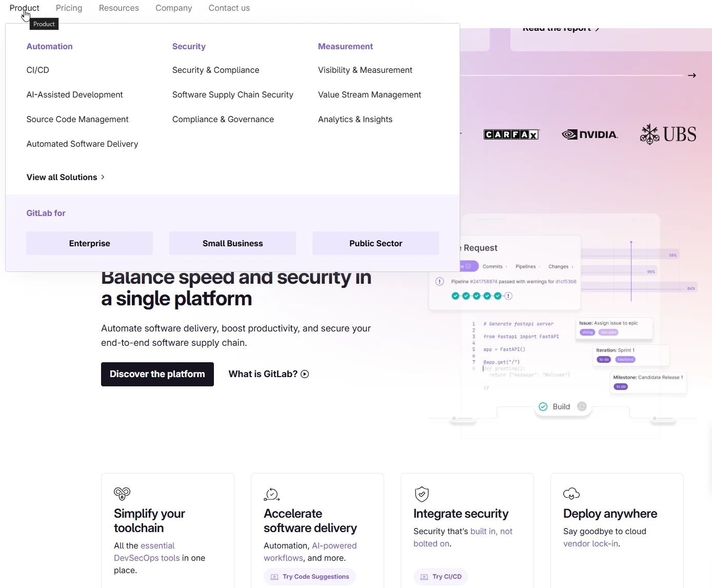Click Try Code Suggestions pill button
This screenshot has height=588, width=712.
pyautogui.click(x=309, y=577)
